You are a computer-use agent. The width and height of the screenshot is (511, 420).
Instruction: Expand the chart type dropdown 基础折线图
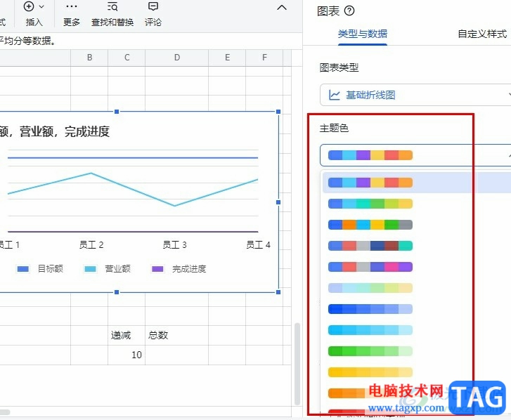[415, 95]
